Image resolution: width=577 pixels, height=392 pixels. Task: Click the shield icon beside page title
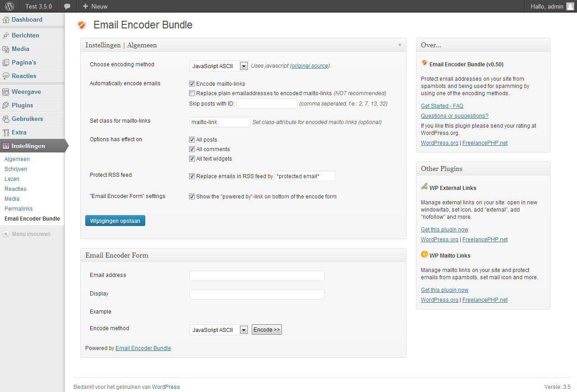coord(82,25)
